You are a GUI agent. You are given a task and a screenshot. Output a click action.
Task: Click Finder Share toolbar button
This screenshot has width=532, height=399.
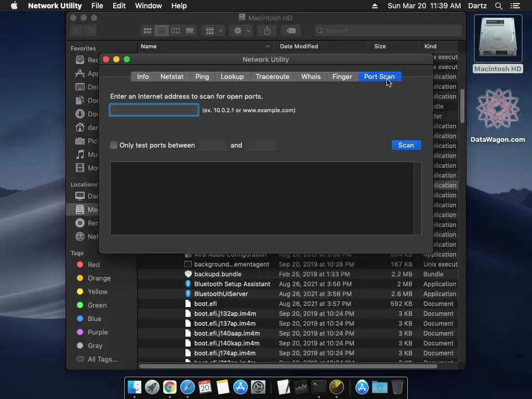click(x=267, y=31)
